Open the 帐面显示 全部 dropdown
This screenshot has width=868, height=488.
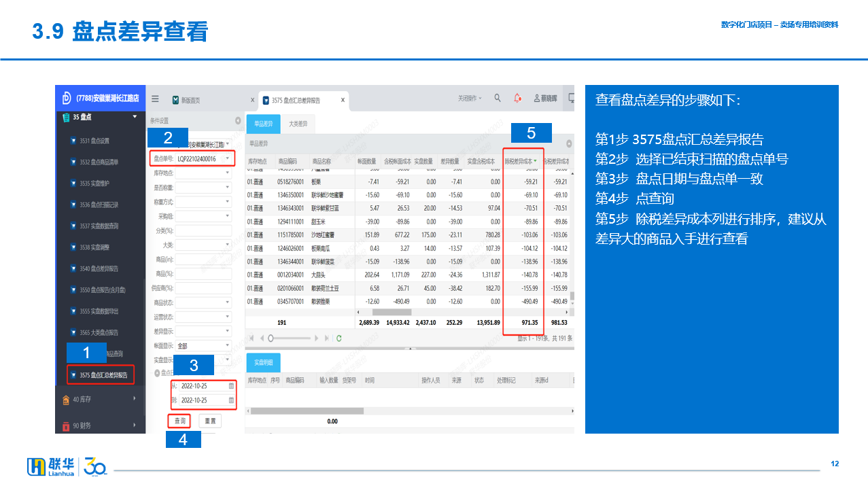point(227,345)
